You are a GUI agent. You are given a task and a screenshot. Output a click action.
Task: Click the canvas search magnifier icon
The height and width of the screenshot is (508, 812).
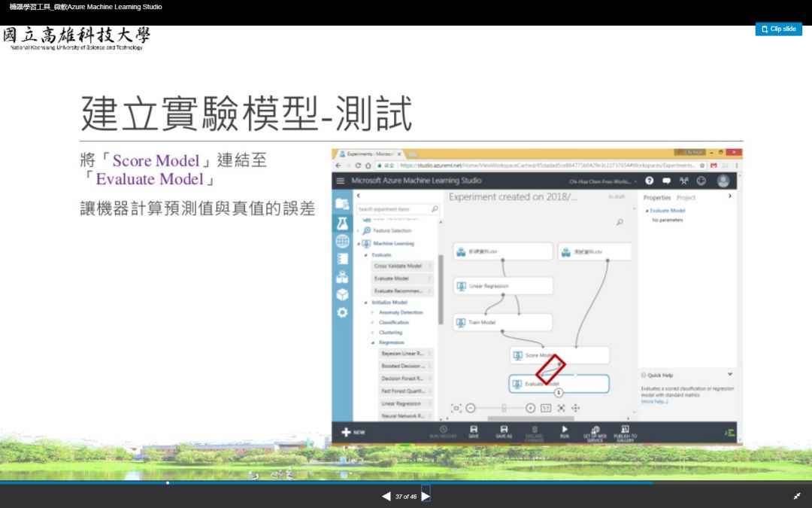(x=620, y=222)
